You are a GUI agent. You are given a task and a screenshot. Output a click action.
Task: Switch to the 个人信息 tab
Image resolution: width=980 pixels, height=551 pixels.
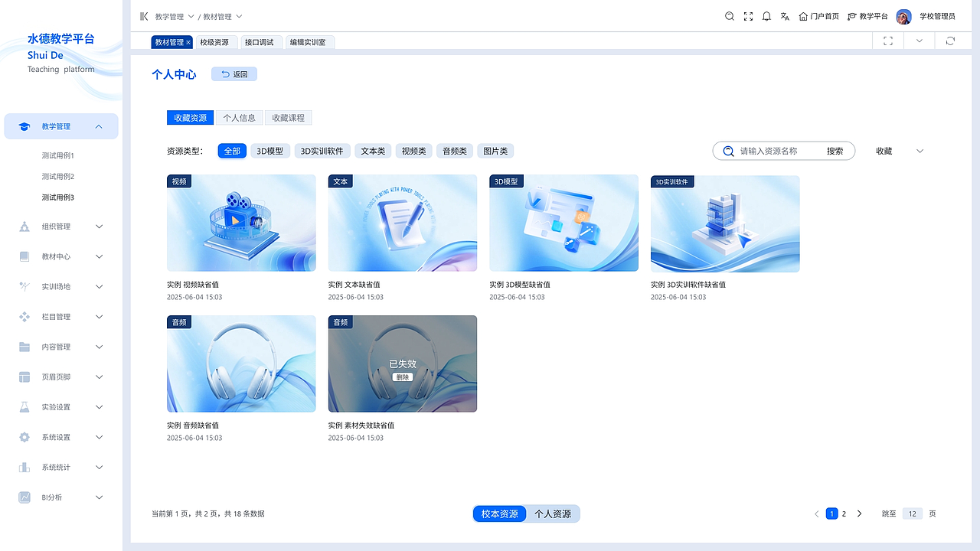[239, 117]
